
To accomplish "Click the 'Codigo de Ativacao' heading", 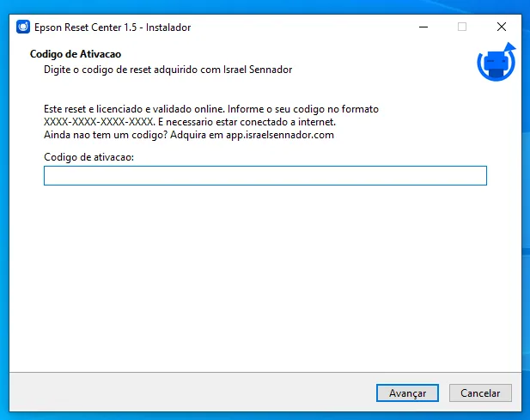I will pos(76,54).
